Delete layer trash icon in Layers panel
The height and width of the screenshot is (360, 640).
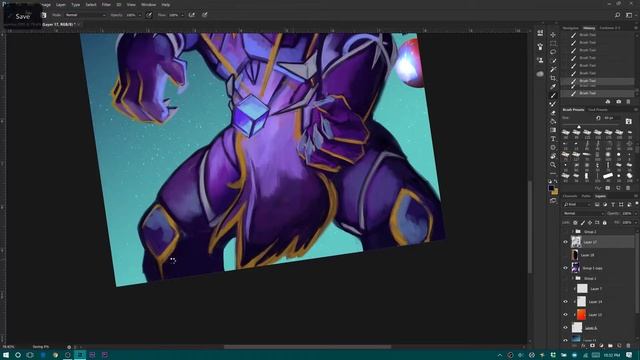pyautogui.click(x=629, y=346)
